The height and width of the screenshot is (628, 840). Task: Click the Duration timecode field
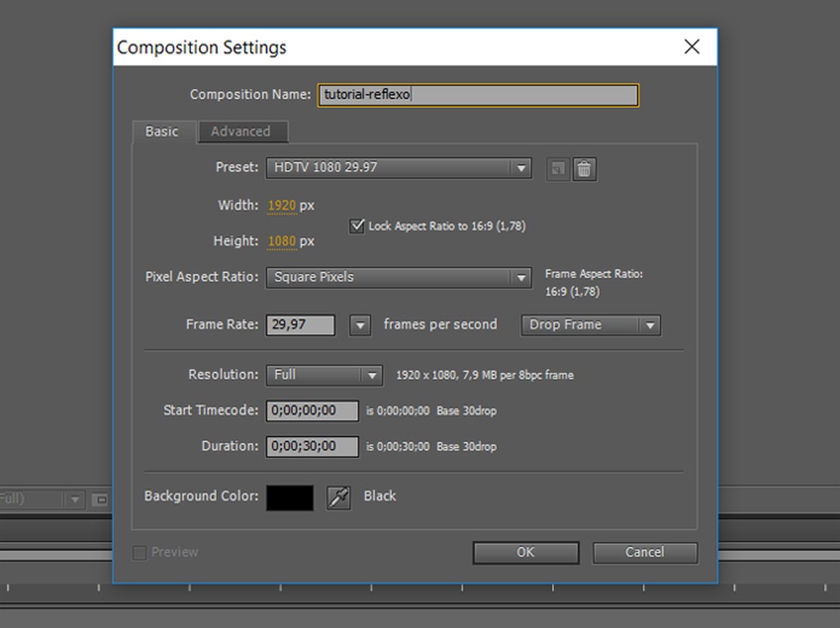(312, 446)
